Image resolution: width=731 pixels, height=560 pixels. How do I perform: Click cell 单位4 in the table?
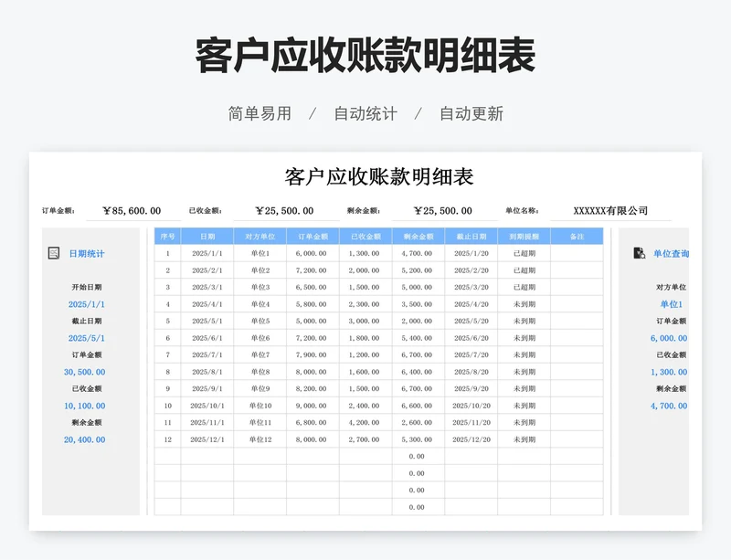click(260, 304)
